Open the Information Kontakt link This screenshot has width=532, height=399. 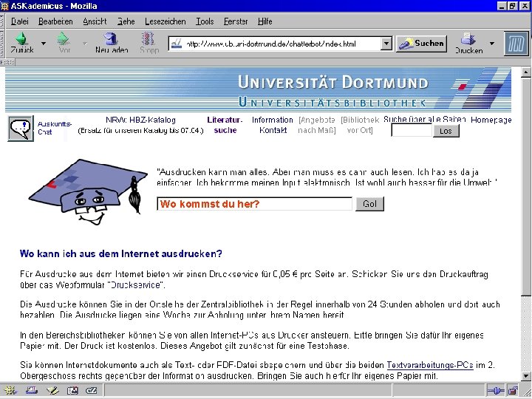[x=273, y=125]
